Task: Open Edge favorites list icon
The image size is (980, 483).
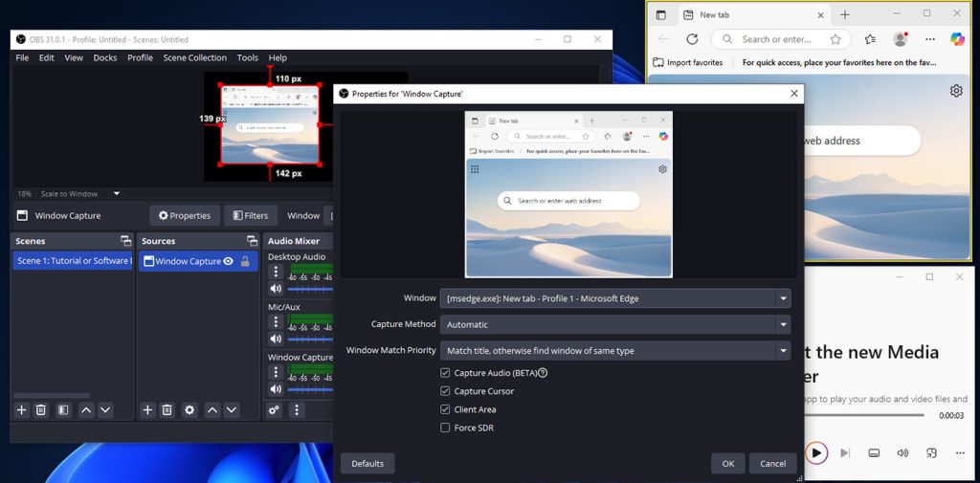Action: [870, 39]
